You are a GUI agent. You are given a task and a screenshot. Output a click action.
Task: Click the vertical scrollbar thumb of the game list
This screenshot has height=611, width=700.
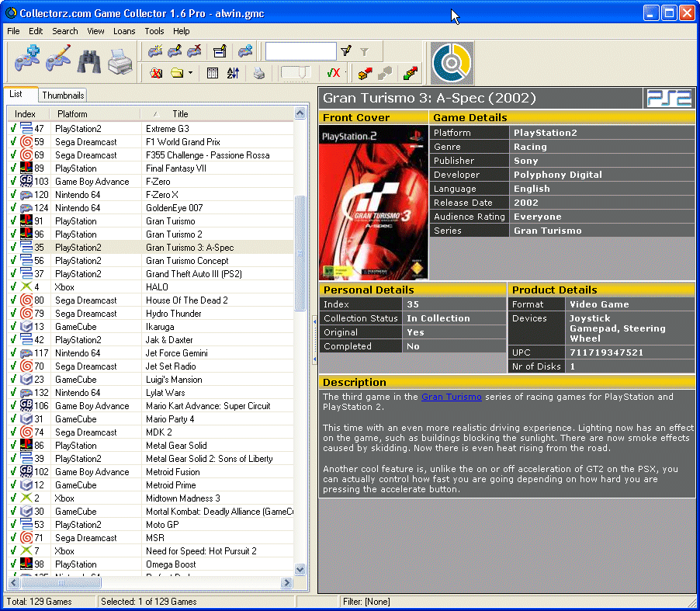point(300,253)
